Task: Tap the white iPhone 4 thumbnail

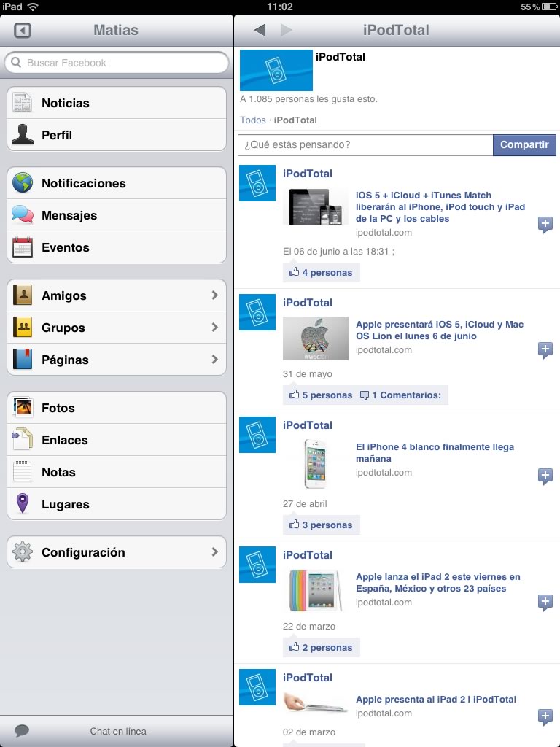Action: (315, 464)
